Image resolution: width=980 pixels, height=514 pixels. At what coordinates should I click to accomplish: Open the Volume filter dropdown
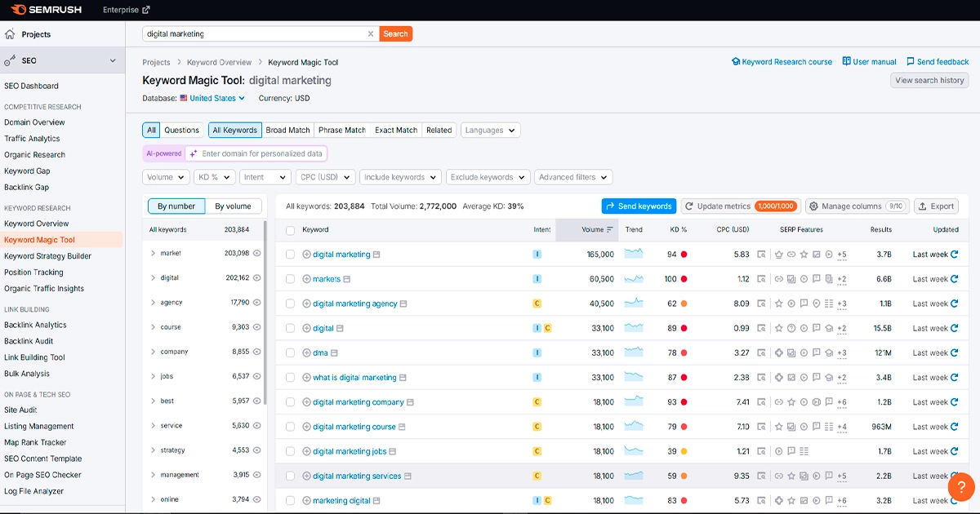(167, 177)
